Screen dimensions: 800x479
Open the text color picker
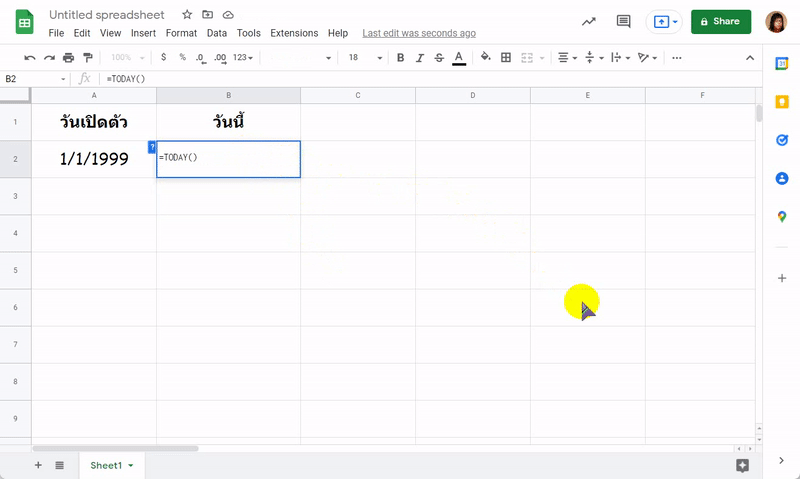click(459, 58)
